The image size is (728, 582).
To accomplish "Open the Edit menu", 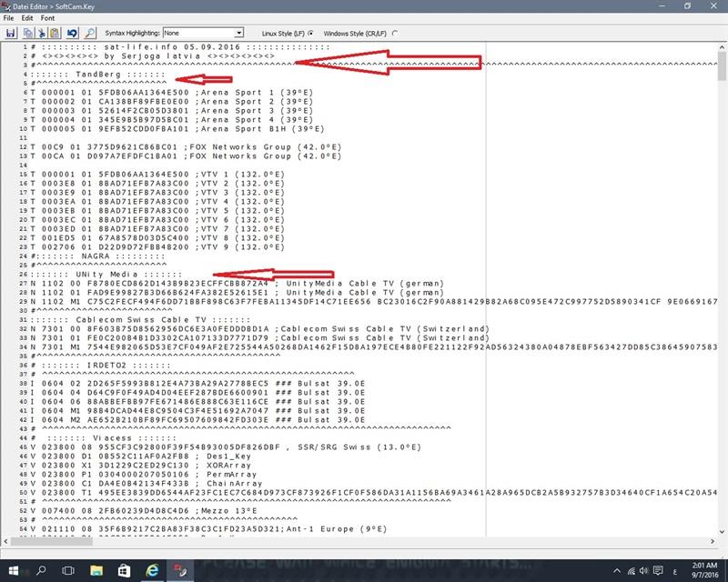I will (x=27, y=18).
